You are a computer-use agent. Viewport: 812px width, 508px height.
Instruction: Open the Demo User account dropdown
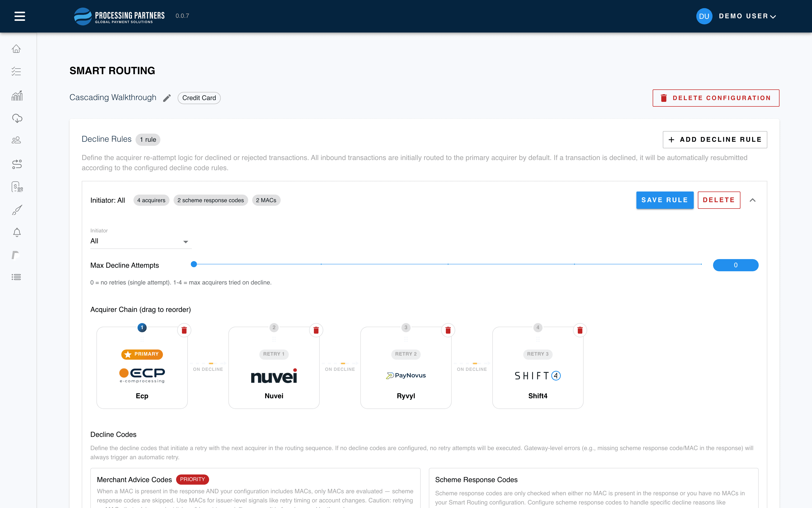[747, 16]
